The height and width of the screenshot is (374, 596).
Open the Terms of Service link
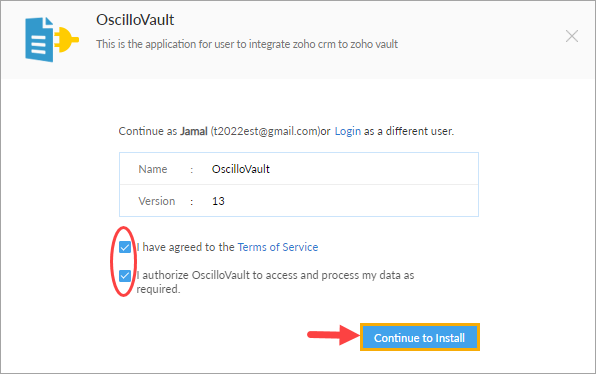pyautogui.click(x=278, y=247)
